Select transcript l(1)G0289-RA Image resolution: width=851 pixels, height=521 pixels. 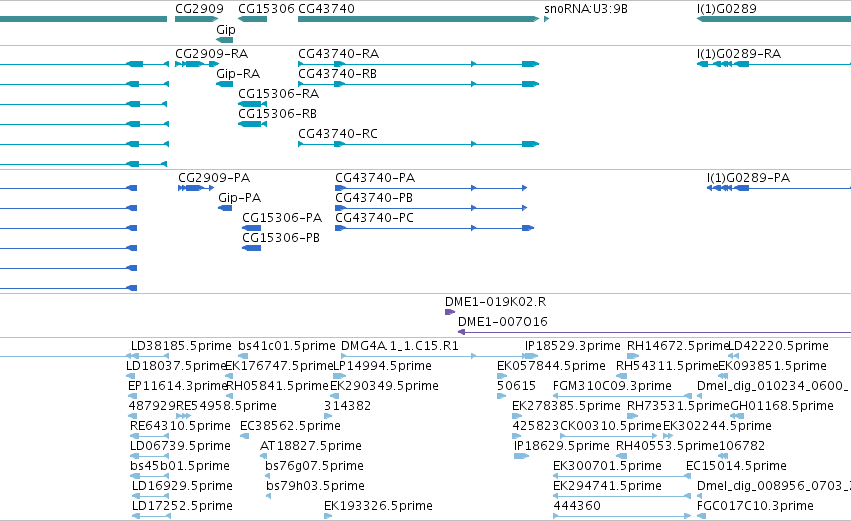tap(739, 54)
